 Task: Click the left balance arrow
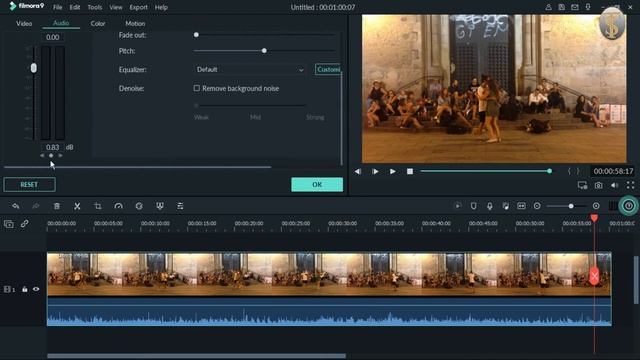point(42,156)
